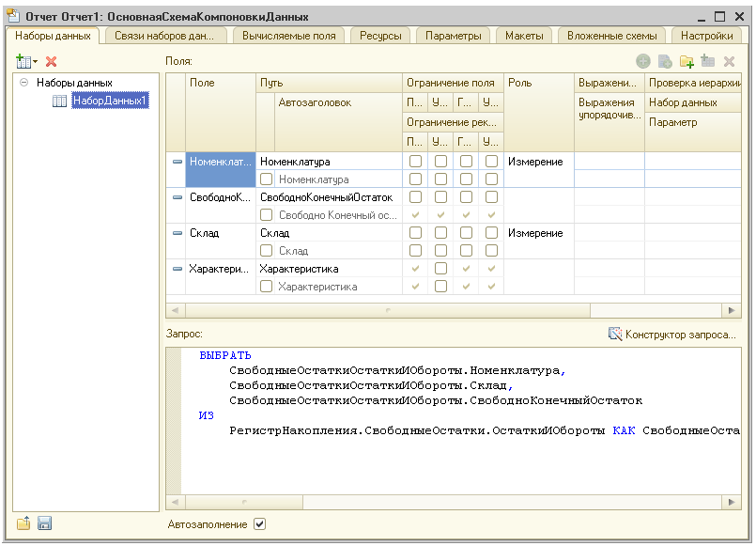Click the add folder icon with green plus
Viewport: 756px width, 546px height.
click(687, 61)
